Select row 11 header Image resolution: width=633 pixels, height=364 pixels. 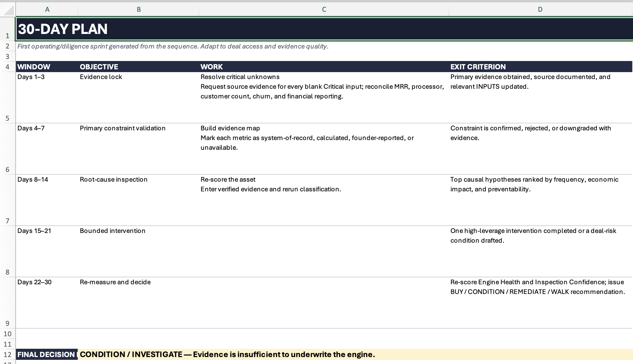click(x=8, y=344)
